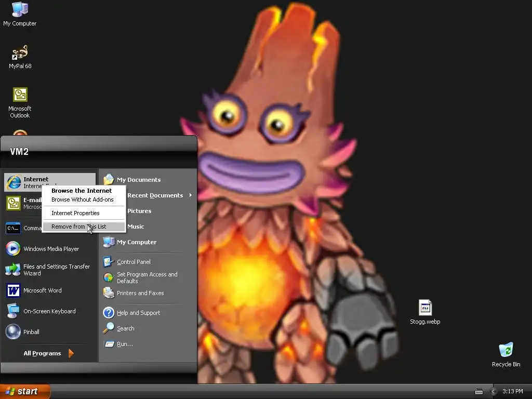Open the Run... dialog

click(x=148, y=344)
